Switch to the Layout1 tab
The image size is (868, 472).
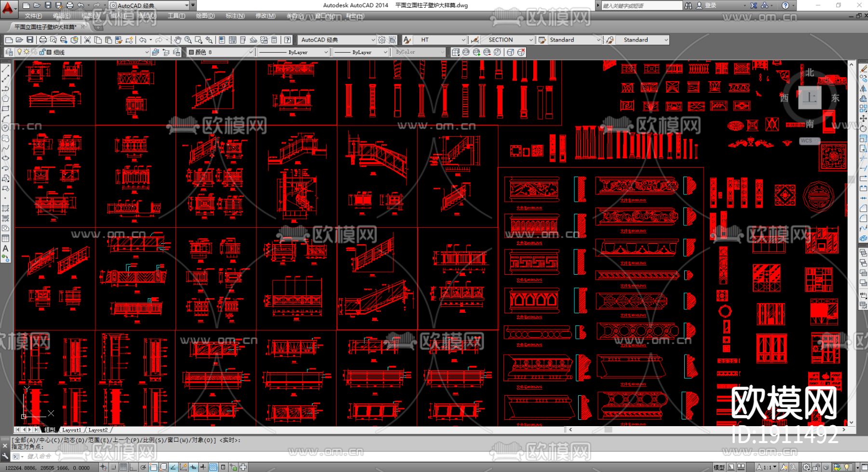click(x=72, y=430)
